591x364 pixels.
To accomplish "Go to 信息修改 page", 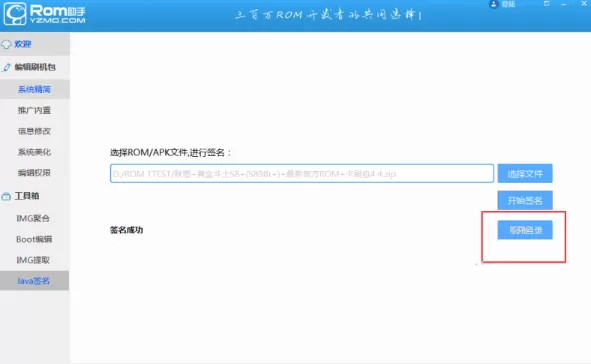I will (35, 131).
